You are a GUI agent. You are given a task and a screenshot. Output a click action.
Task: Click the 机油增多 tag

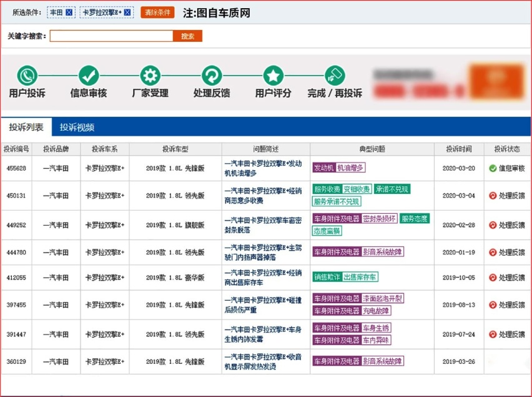[350, 168]
